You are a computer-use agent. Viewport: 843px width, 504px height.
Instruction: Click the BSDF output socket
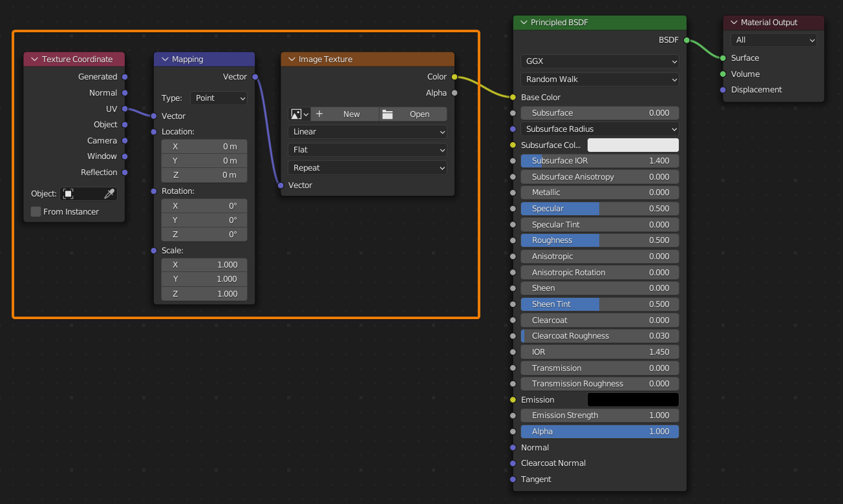pos(687,40)
